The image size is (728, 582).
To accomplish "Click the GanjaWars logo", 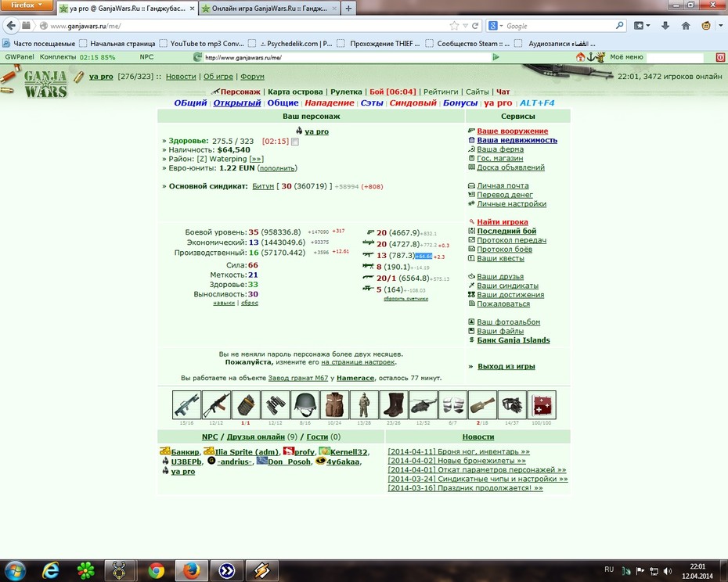I will tap(45, 84).
